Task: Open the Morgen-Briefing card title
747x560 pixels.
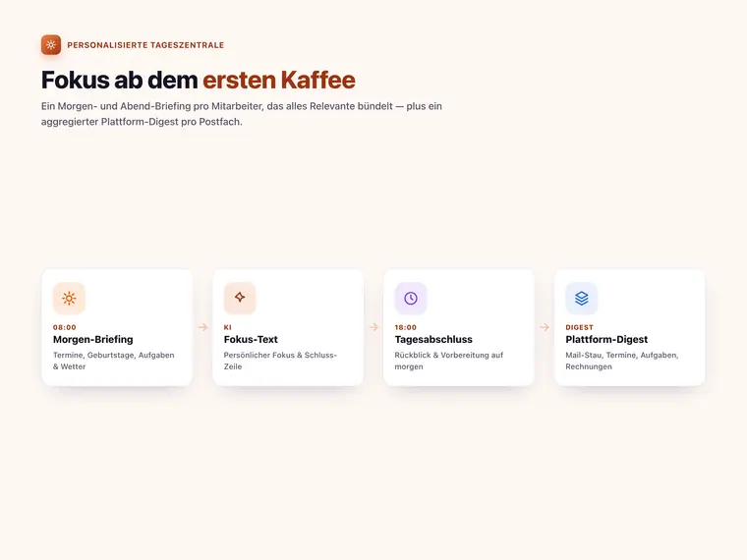Action: pyautogui.click(x=93, y=340)
